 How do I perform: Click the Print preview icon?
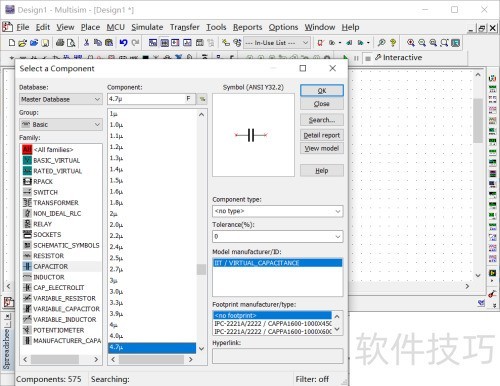tap(71, 43)
